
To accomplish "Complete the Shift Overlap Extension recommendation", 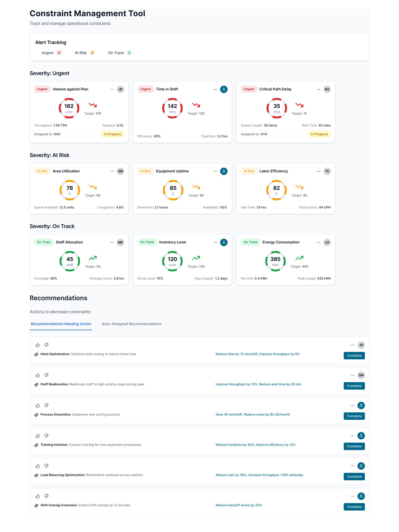I will [x=354, y=507].
